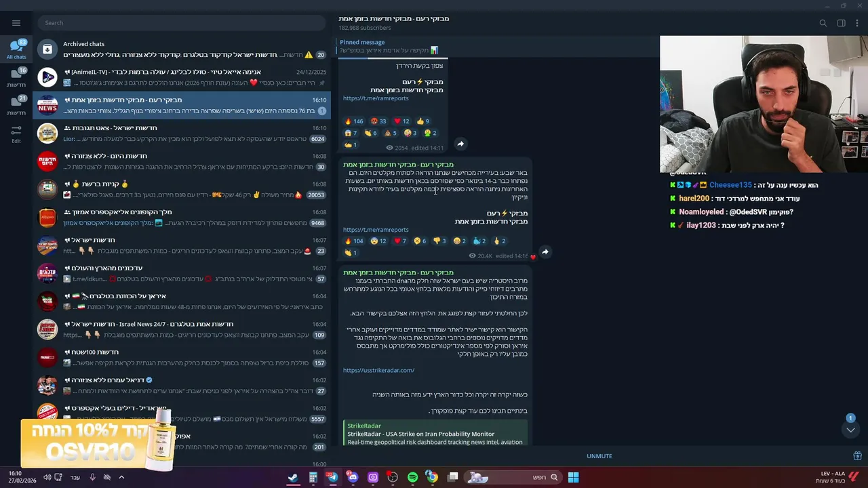Toggle heart reaction with 7 count

pyautogui.click(x=400, y=241)
